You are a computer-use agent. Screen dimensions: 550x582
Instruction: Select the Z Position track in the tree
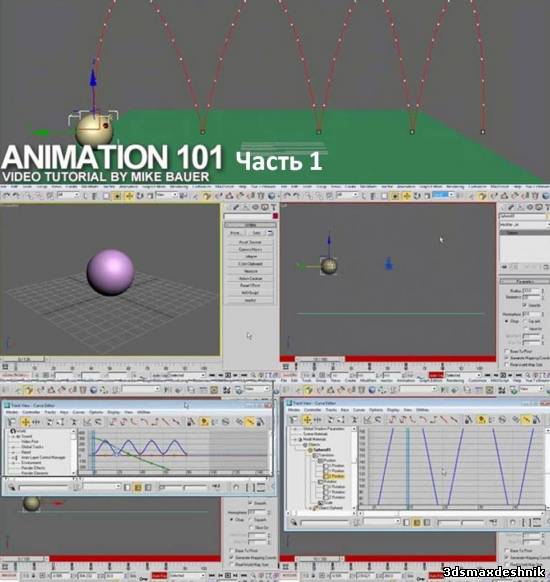[x=337, y=475]
